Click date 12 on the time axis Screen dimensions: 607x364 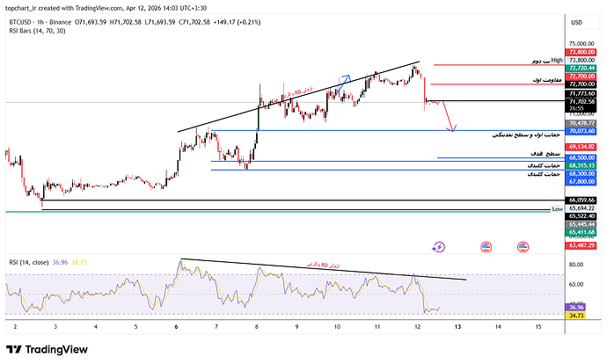tap(417, 326)
